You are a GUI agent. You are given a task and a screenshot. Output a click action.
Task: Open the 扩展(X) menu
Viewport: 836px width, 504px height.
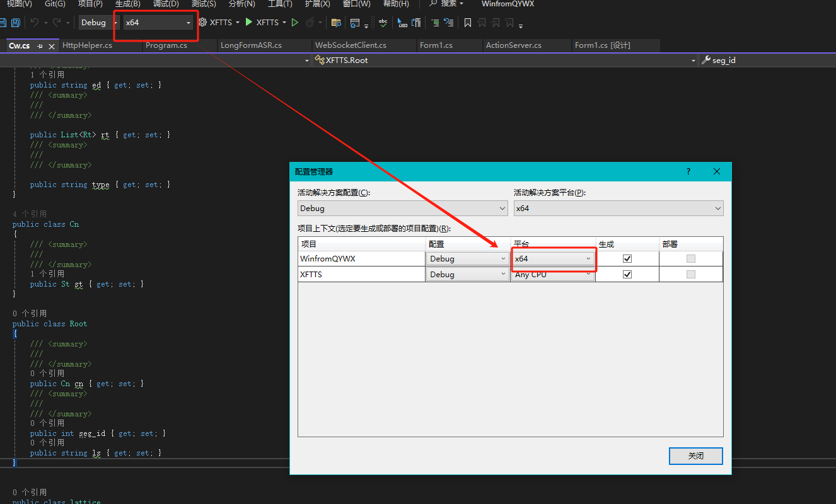click(x=317, y=4)
